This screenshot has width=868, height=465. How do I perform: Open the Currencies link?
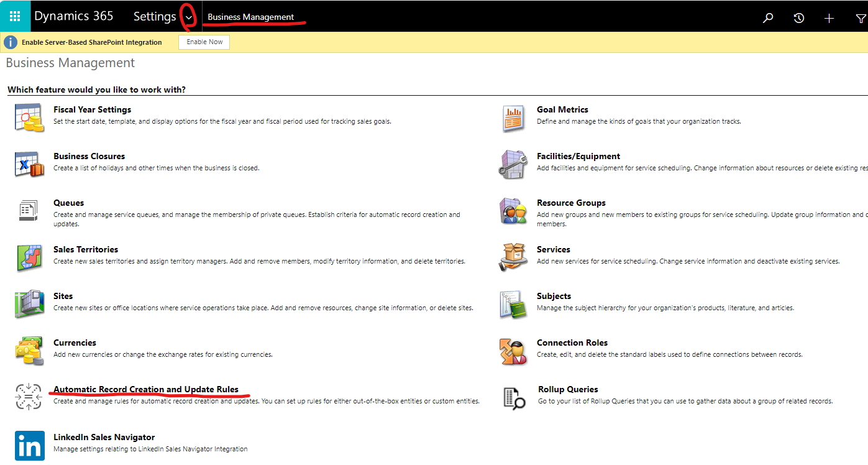click(75, 343)
